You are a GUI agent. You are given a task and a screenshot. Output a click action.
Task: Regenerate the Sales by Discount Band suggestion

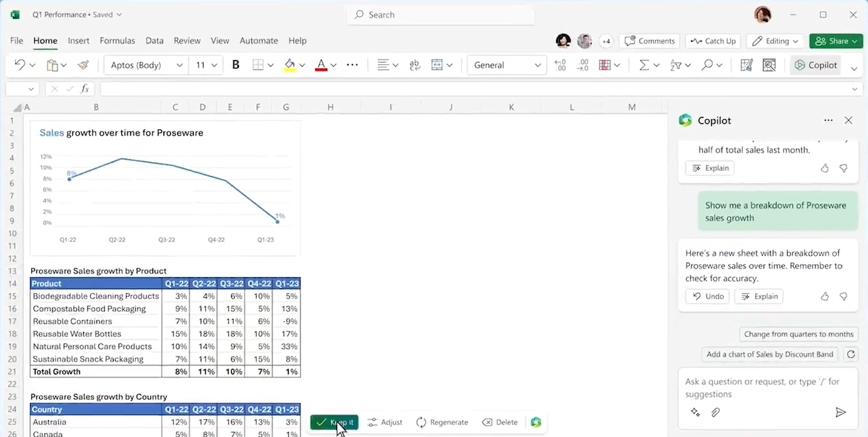pos(851,354)
